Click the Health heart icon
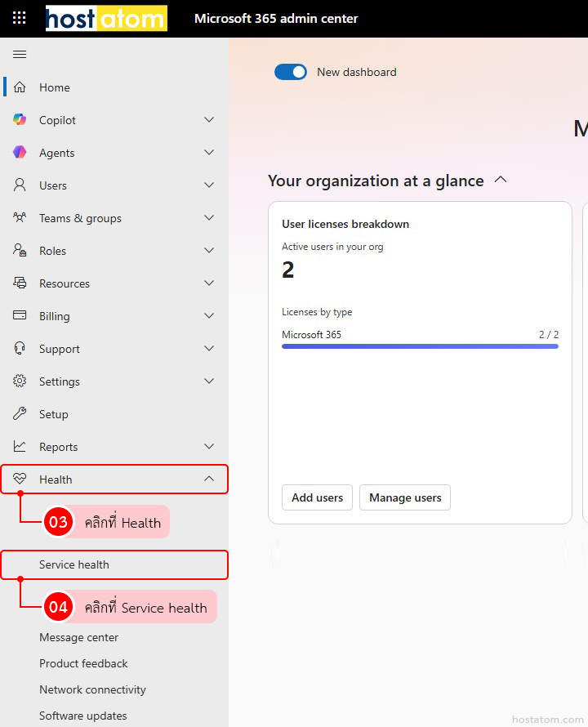Image resolution: width=588 pixels, height=727 pixels. coord(20,479)
